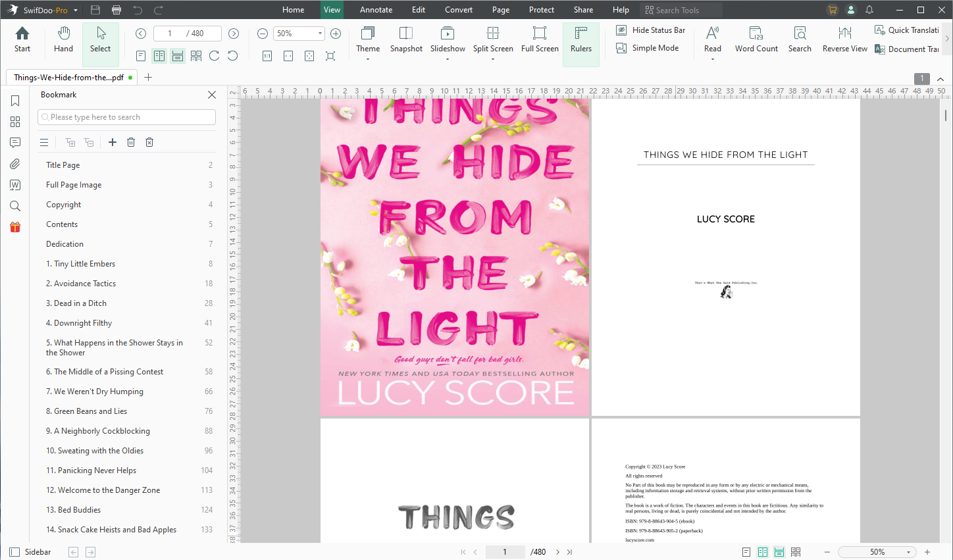Open the Annotate tab
Screen dimensions: 953x560
pyautogui.click(x=376, y=10)
